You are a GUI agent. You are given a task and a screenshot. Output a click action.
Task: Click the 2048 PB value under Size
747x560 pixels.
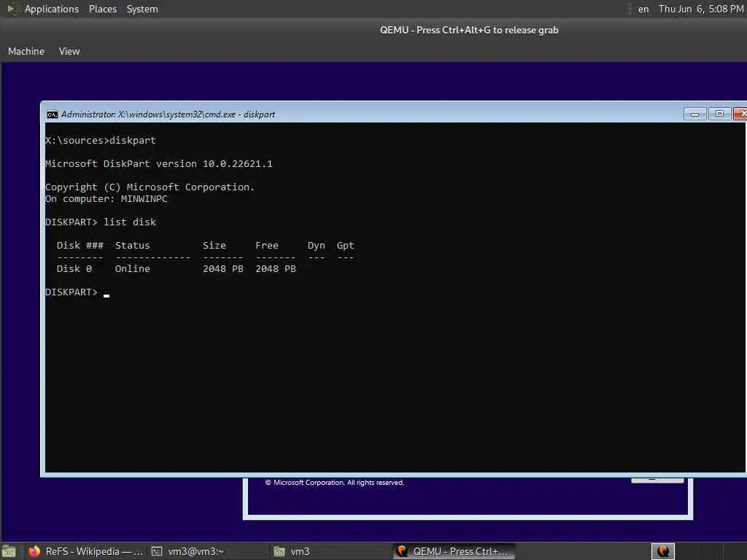tap(223, 269)
